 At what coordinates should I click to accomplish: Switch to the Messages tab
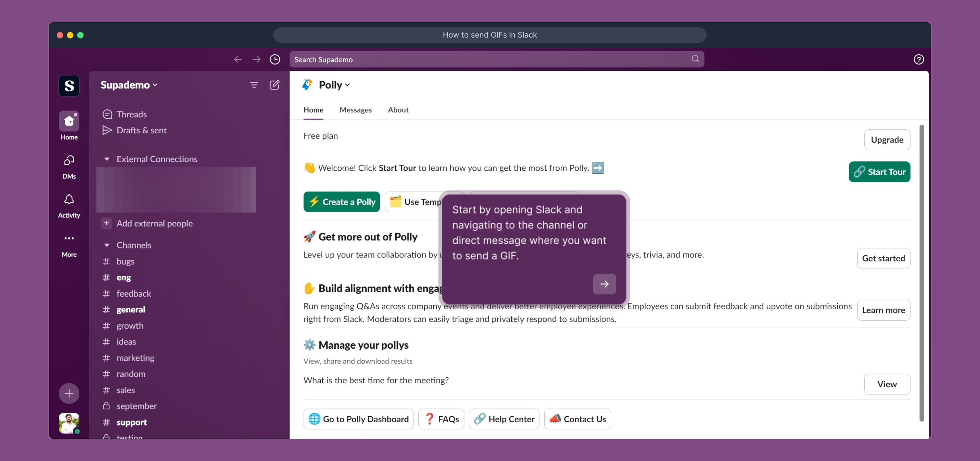point(356,110)
